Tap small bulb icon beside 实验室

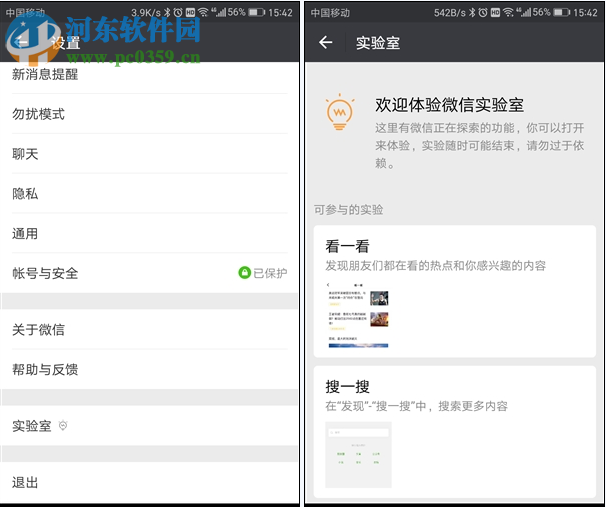(x=63, y=425)
